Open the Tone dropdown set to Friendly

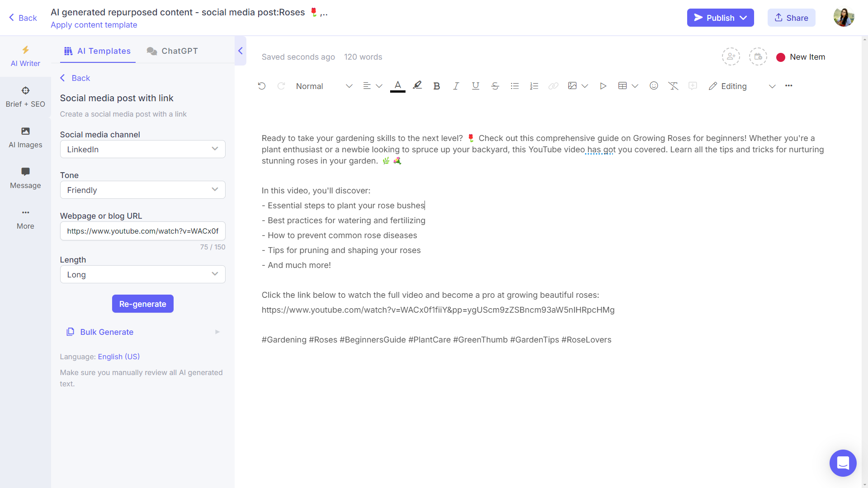(142, 190)
